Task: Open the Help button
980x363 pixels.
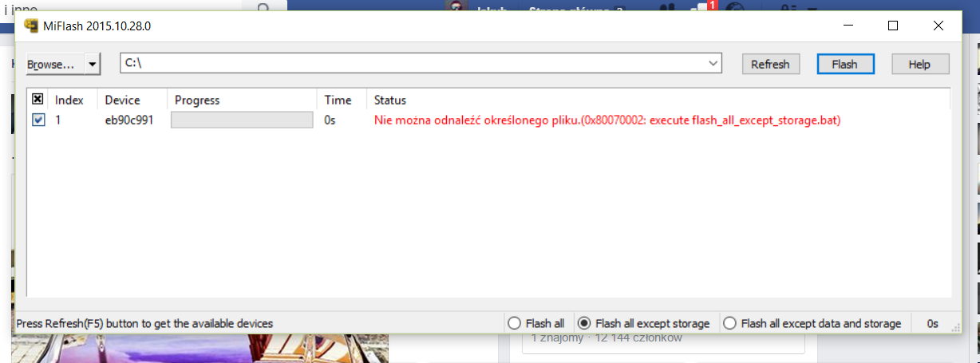Action: 920,64
